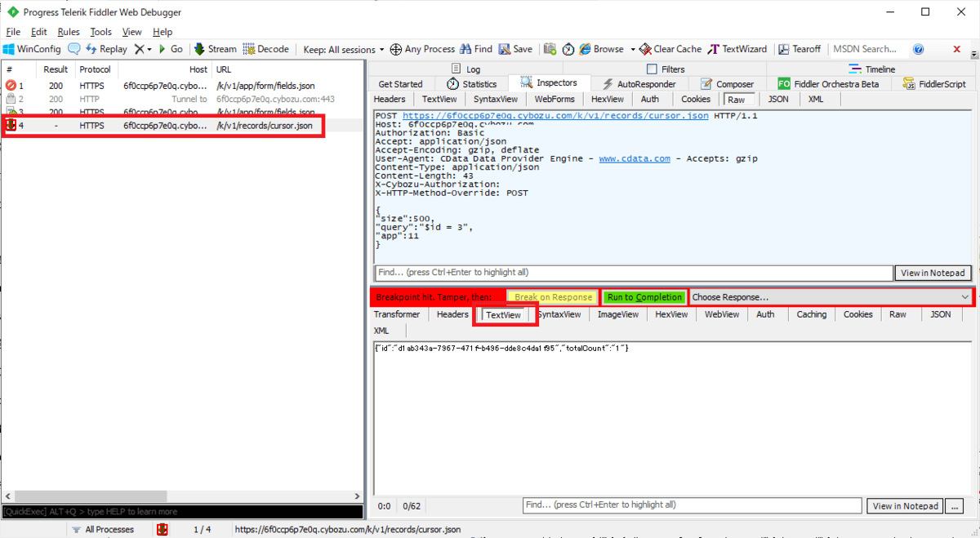Close the toolbar with red X
Image resolution: width=980 pixels, height=538 pixels.
coord(956,49)
